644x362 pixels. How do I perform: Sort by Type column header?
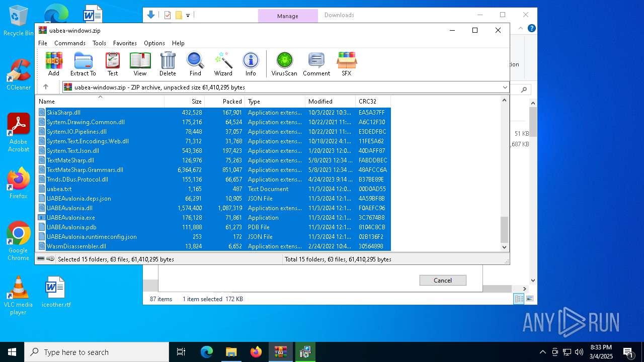coord(275,101)
